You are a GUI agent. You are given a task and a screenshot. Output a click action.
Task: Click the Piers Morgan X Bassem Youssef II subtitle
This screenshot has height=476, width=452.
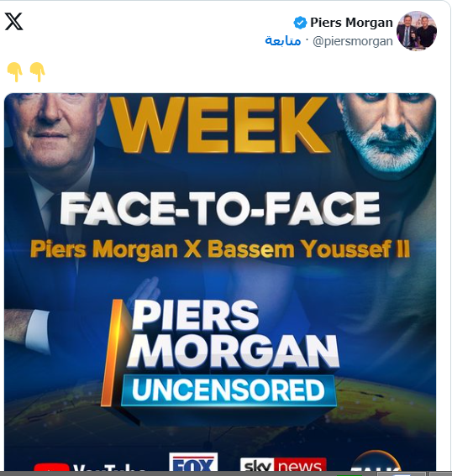(x=220, y=249)
